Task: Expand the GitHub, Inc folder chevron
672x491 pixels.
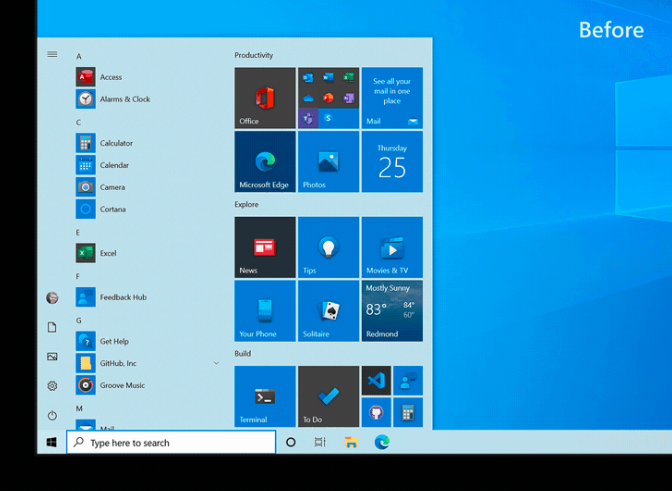Action: [216, 363]
